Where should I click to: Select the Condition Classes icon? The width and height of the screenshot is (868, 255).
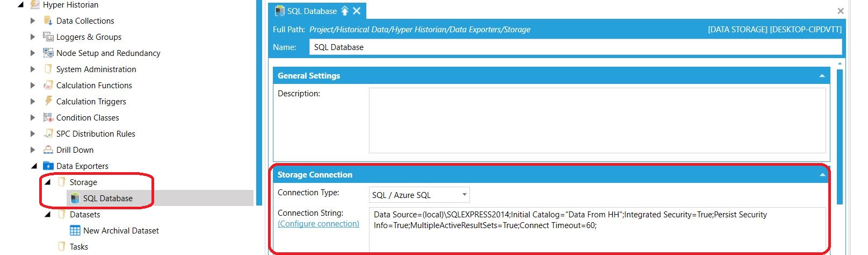point(48,118)
